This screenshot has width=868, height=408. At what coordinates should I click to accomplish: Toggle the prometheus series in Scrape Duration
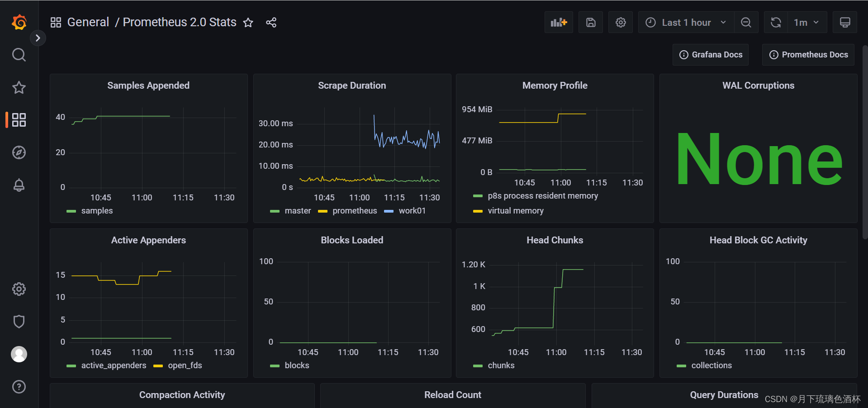coord(355,211)
